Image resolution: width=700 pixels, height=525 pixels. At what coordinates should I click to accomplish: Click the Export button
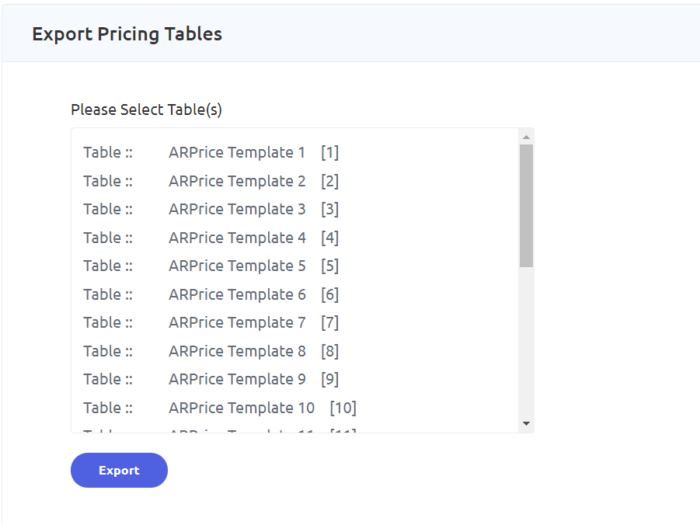[x=119, y=470]
